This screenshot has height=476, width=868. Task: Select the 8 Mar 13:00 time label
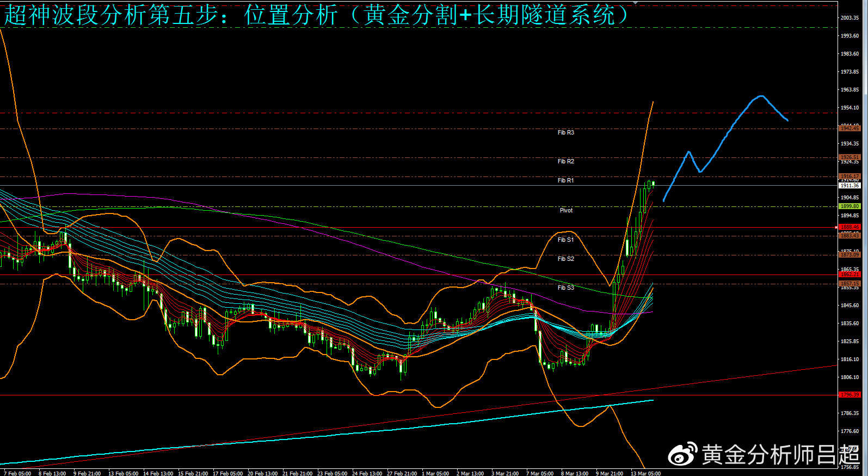coord(575,473)
